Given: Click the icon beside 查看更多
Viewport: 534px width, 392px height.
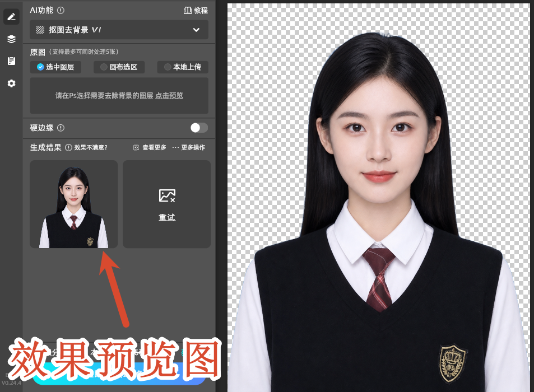Looking at the screenshot, I should click(x=136, y=147).
